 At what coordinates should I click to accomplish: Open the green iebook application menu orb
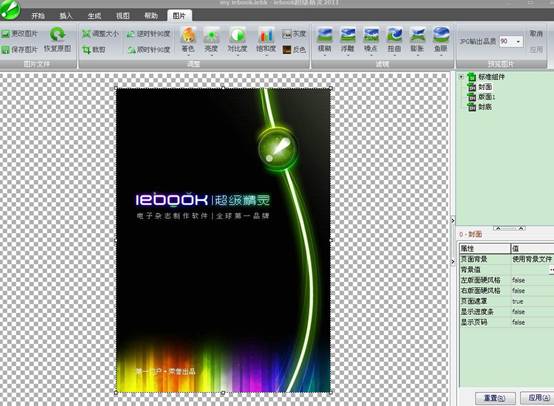pyautogui.click(x=10, y=9)
